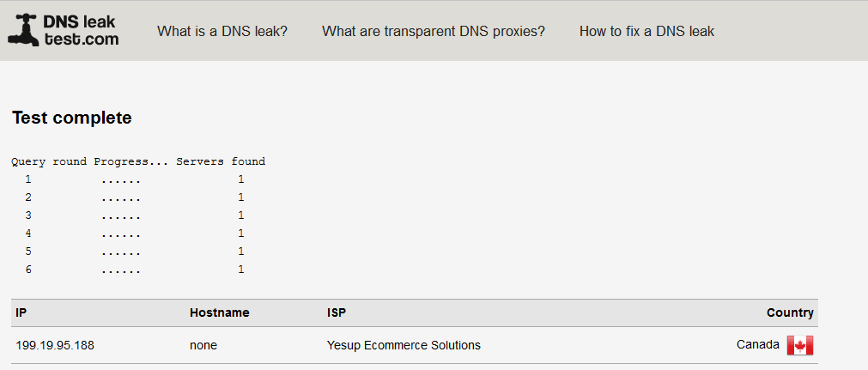The height and width of the screenshot is (370, 868).
Task: Select the IP address 199.19.95.188
Action: coord(55,345)
